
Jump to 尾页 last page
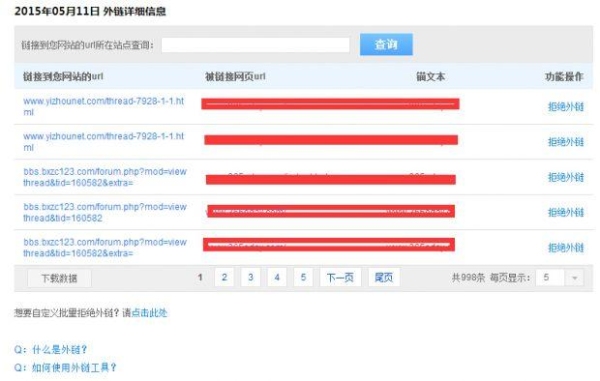(x=384, y=277)
